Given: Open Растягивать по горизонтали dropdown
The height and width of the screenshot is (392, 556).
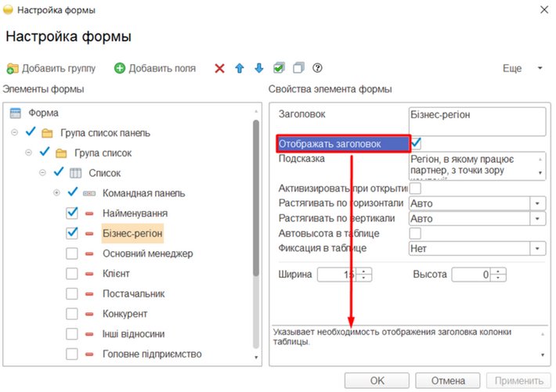Looking at the screenshot, I should pyautogui.click(x=538, y=203).
